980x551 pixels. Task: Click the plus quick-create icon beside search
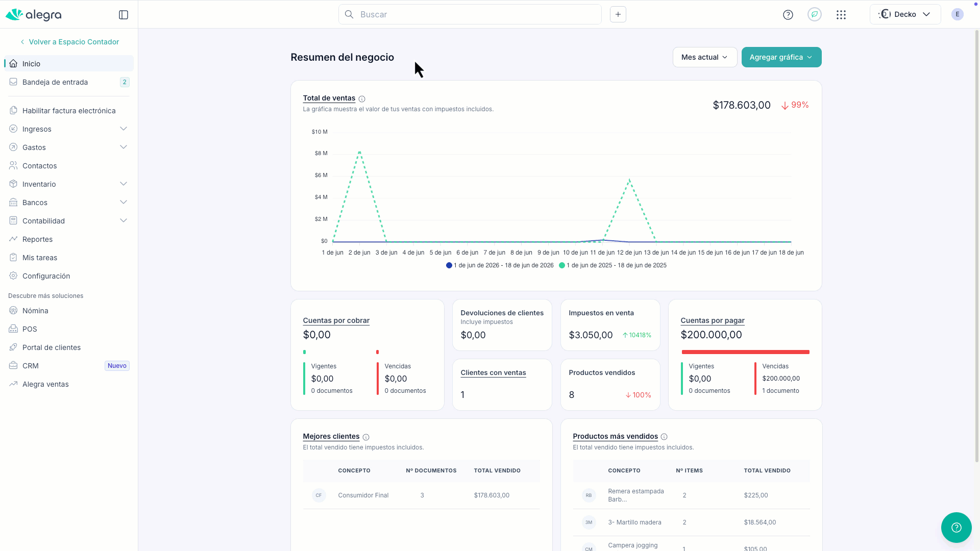[618, 14]
